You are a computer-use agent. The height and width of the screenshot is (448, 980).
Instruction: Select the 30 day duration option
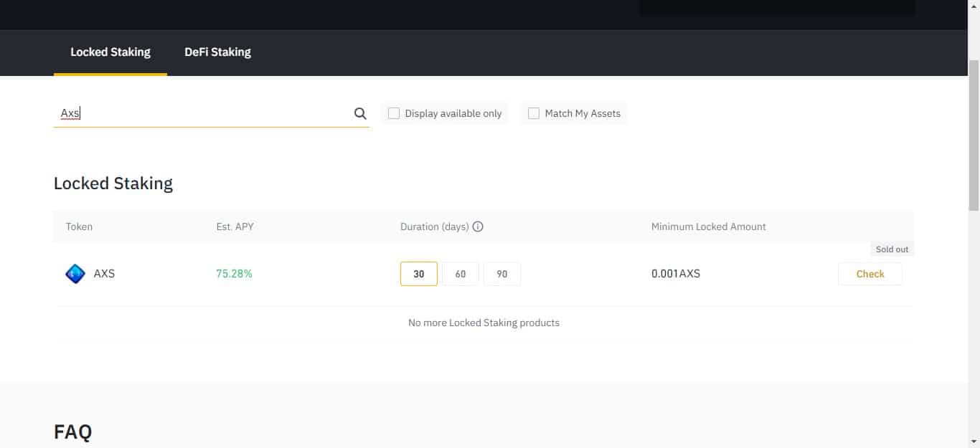coord(418,273)
